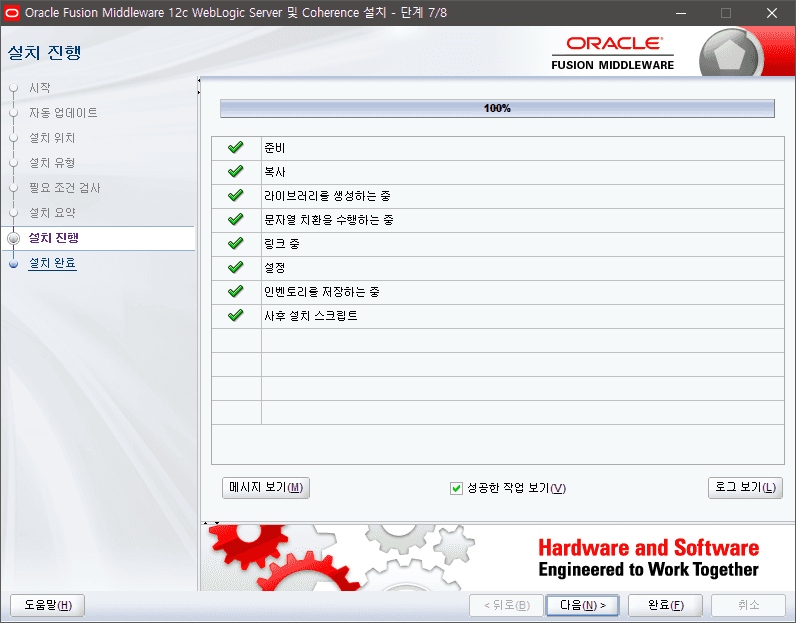Viewport: 796px width, 623px height.
Task: Click the 설정 task row text
Action: (x=275, y=268)
